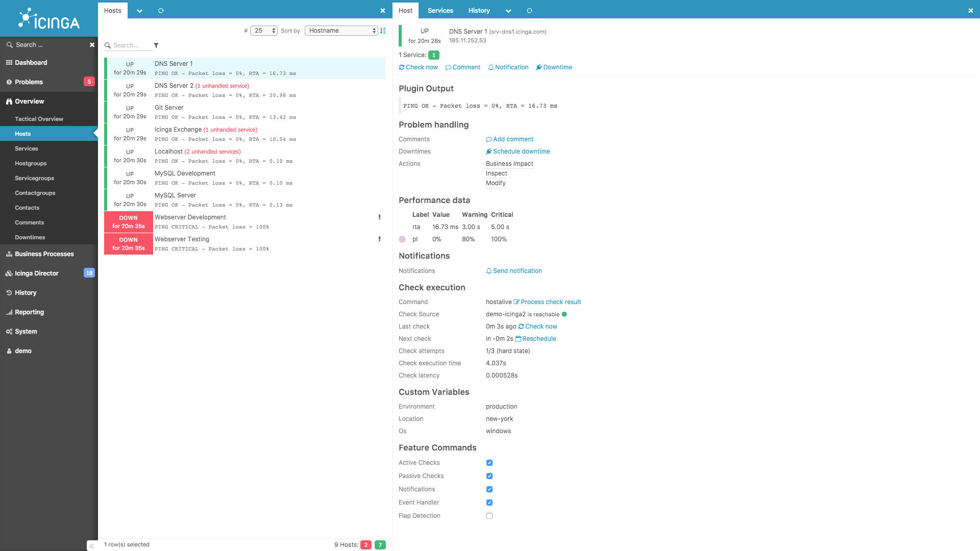The width and height of the screenshot is (980, 551).
Task: Open Dashboard from the sidebar
Action: pyautogui.click(x=49, y=63)
